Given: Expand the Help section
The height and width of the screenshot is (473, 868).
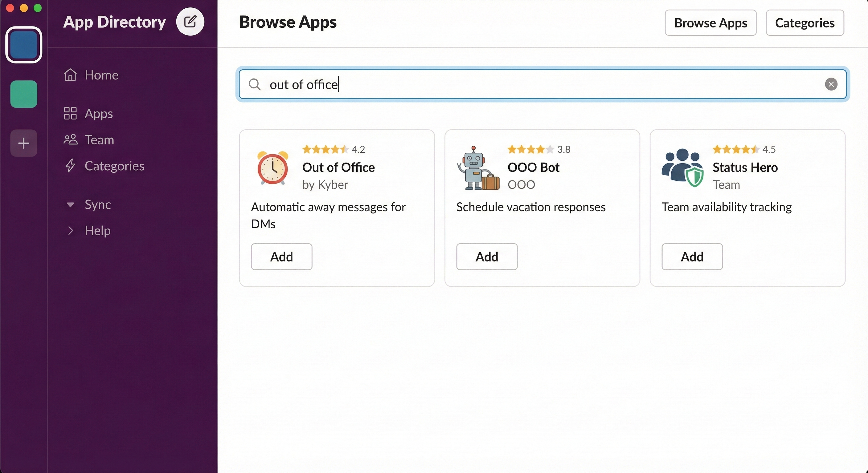Looking at the screenshot, I should click(x=97, y=230).
